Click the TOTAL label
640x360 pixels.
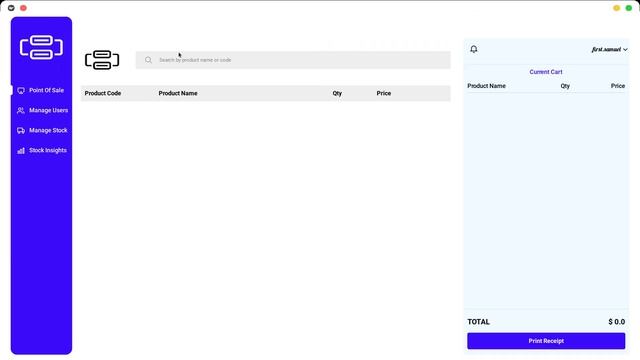pos(478,322)
